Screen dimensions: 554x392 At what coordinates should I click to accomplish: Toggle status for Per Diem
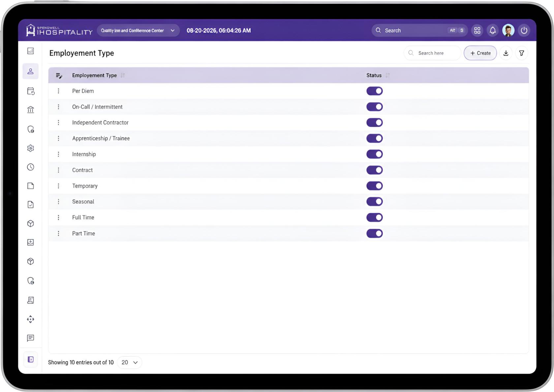coord(375,91)
